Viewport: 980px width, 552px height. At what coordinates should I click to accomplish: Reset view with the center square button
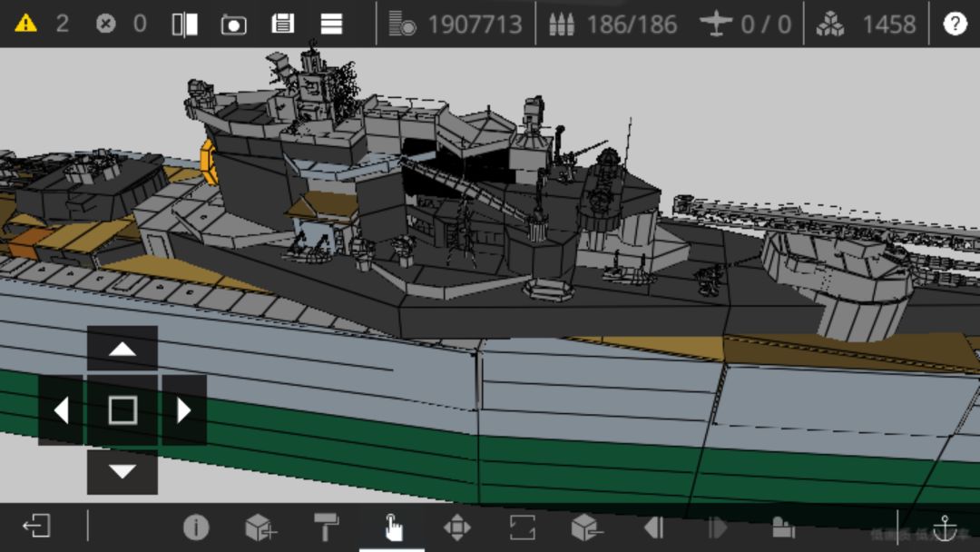pyautogui.click(x=122, y=410)
